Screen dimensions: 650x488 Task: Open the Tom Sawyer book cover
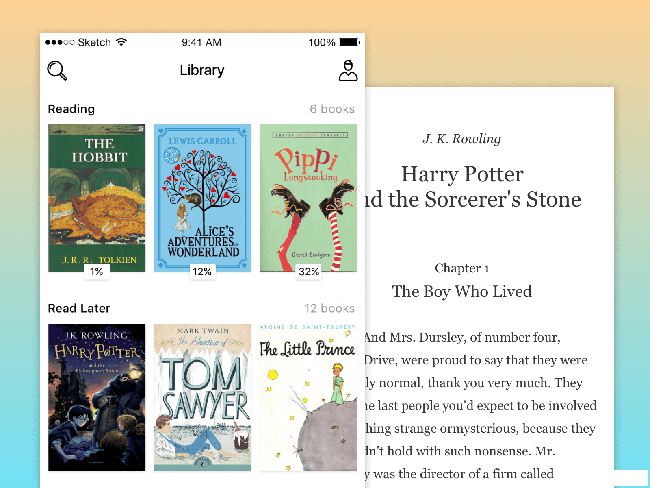point(202,397)
